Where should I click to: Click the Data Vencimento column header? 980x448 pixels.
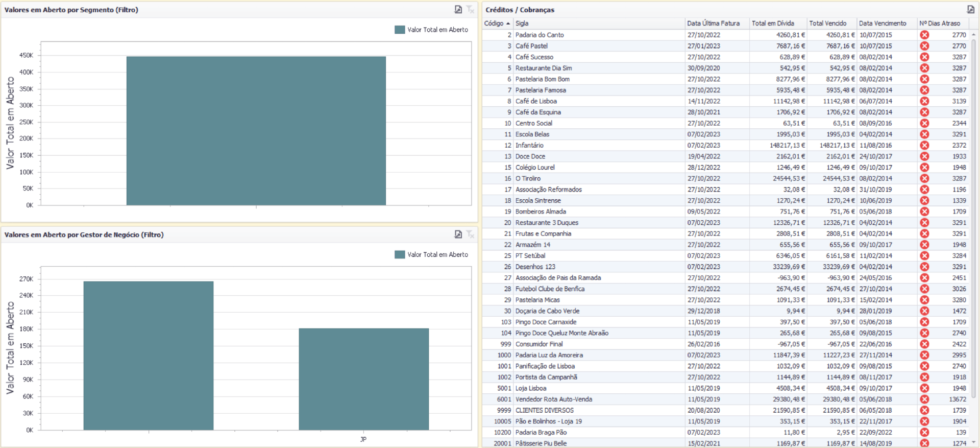pos(882,23)
